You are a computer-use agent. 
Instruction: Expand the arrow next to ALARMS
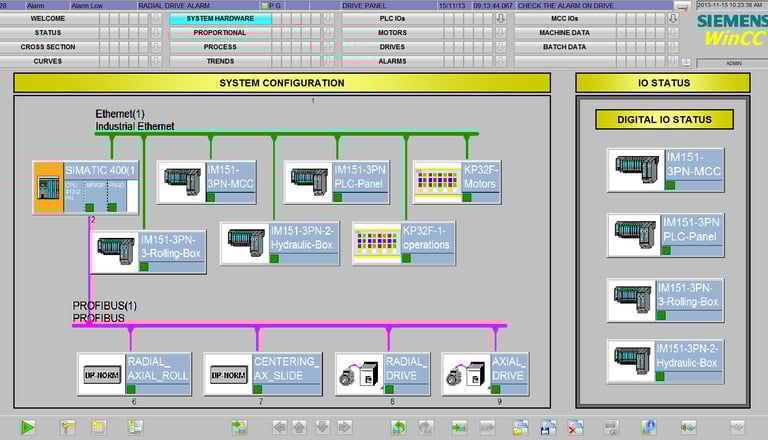coord(501,61)
